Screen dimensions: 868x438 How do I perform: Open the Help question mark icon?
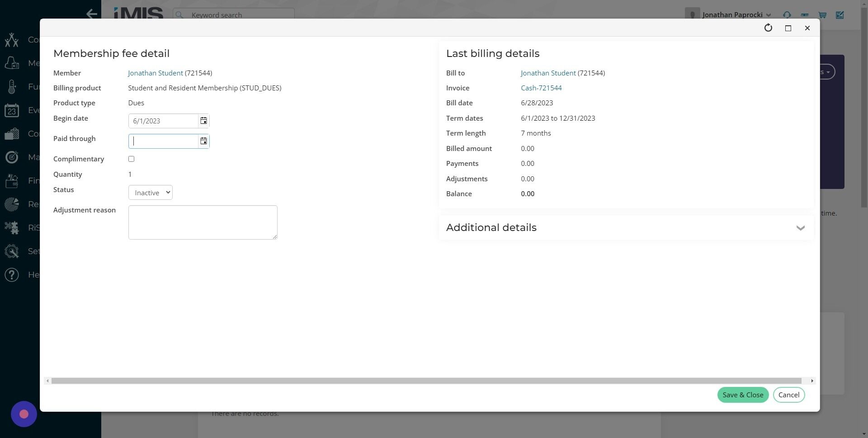pyautogui.click(x=12, y=275)
